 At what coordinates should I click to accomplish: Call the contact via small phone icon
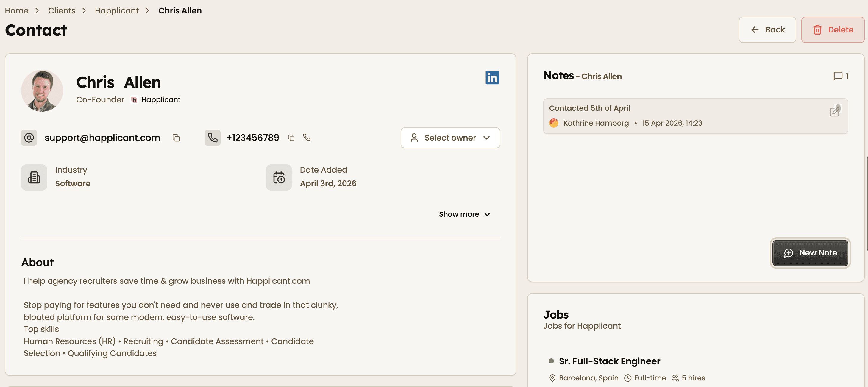(x=307, y=137)
